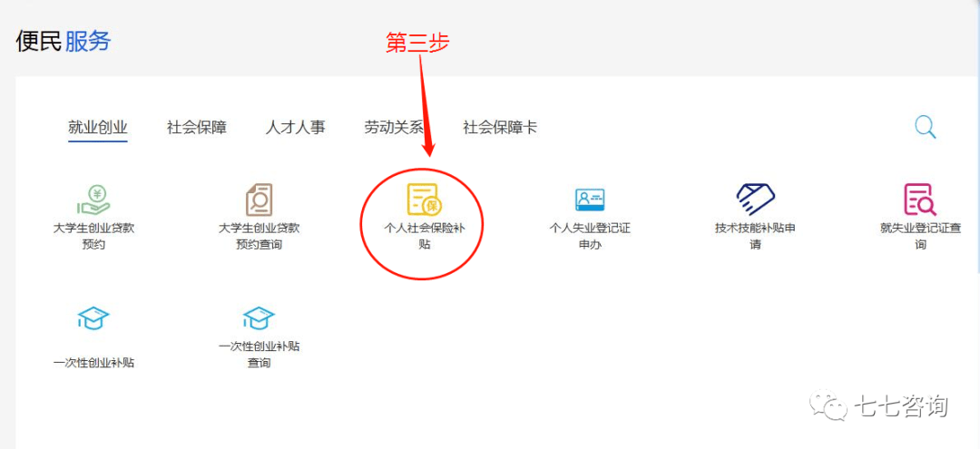Switch to the 社会保障 tab
The image size is (980, 449).
click(197, 128)
